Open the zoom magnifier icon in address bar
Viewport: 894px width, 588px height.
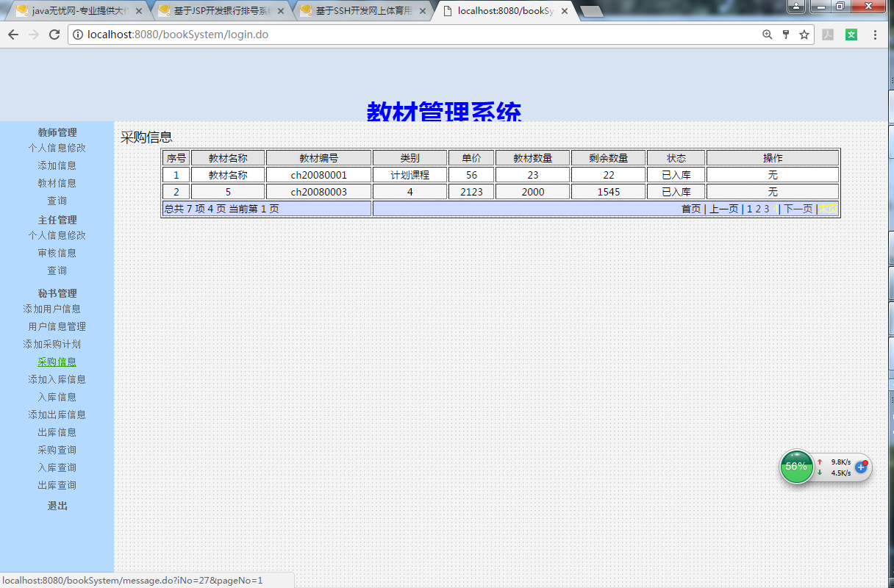768,35
